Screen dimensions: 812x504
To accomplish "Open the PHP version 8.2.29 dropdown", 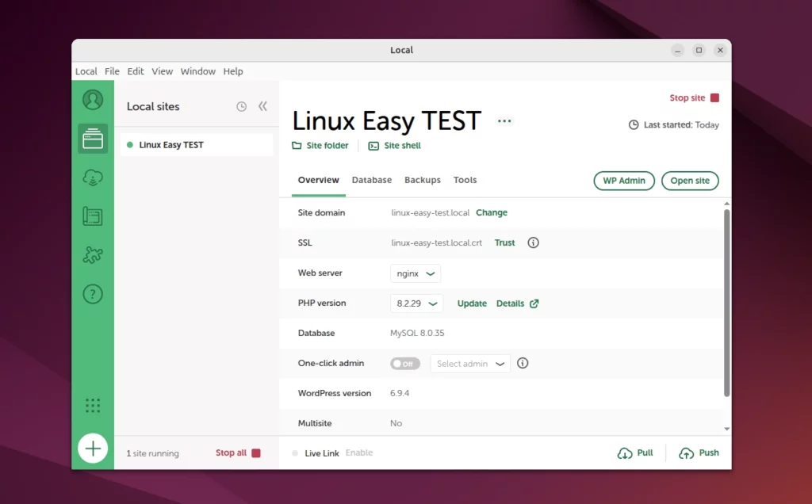I will (x=416, y=304).
